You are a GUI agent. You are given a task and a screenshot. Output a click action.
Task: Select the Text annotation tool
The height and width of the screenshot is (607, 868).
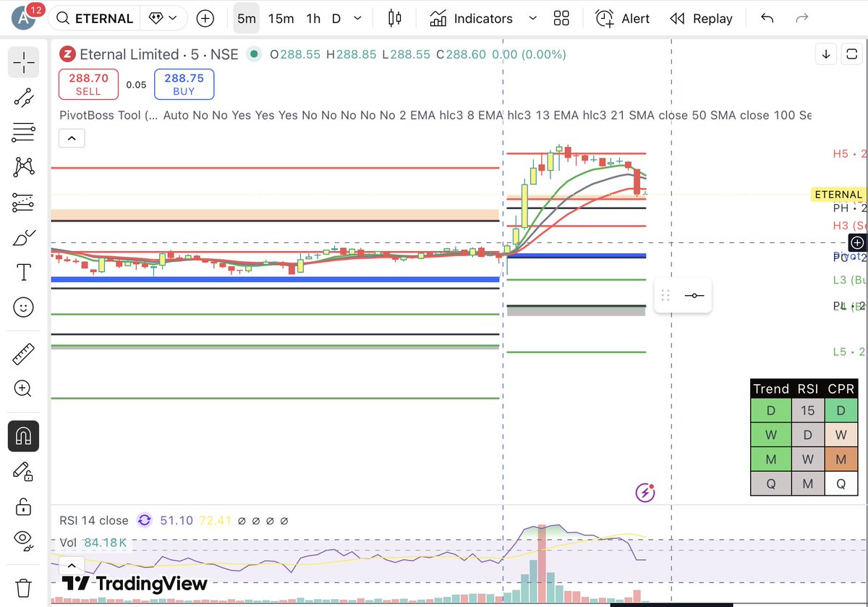tap(23, 272)
